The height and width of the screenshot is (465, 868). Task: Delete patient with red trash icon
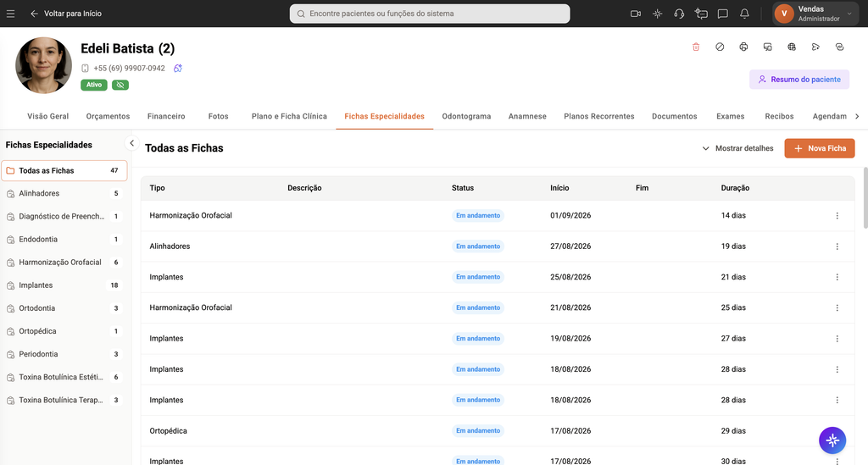[696, 47]
